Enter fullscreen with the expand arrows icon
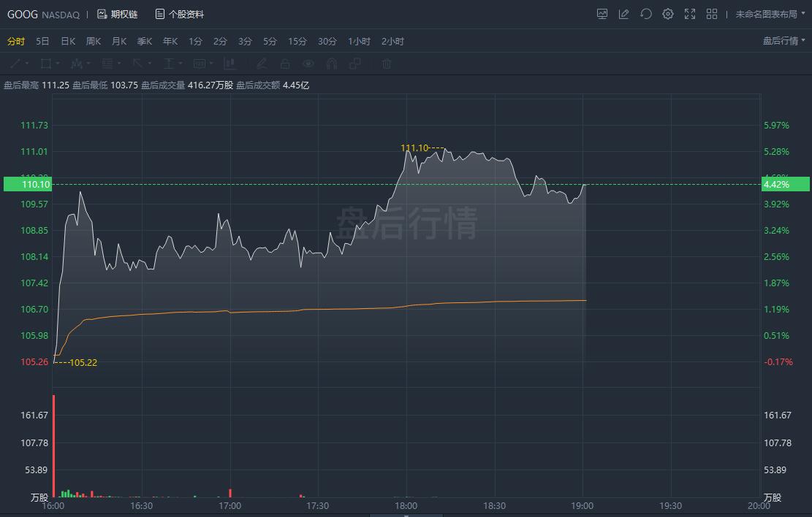Screen dimensions: 812x517 point(689,14)
